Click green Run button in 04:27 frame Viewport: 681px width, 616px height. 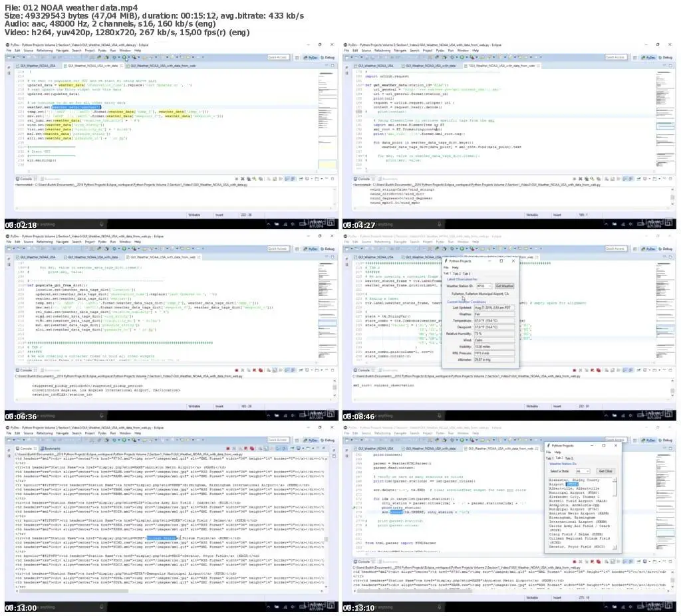(462, 57)
